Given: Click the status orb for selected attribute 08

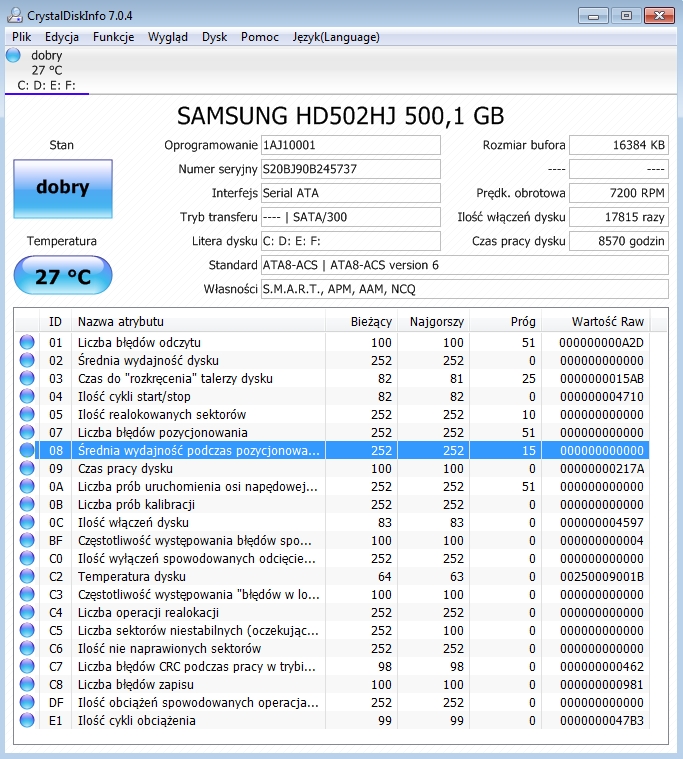Looking at the screenshot, I should pos(27,450).
